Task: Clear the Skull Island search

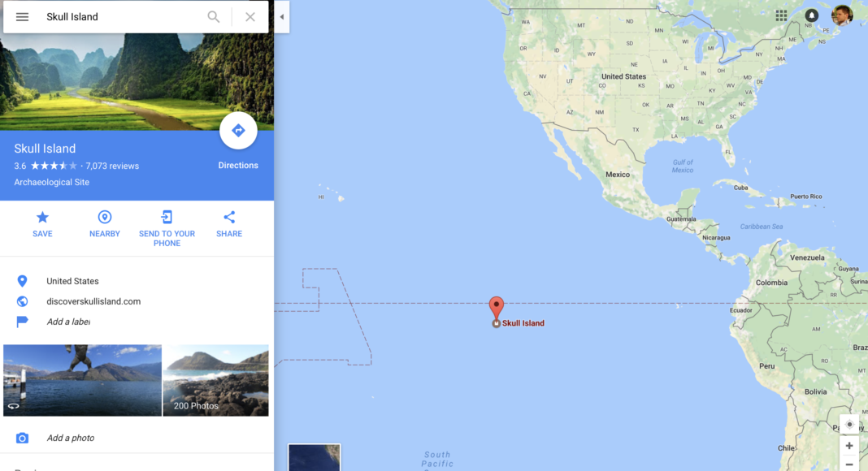Action: (250, 16)
